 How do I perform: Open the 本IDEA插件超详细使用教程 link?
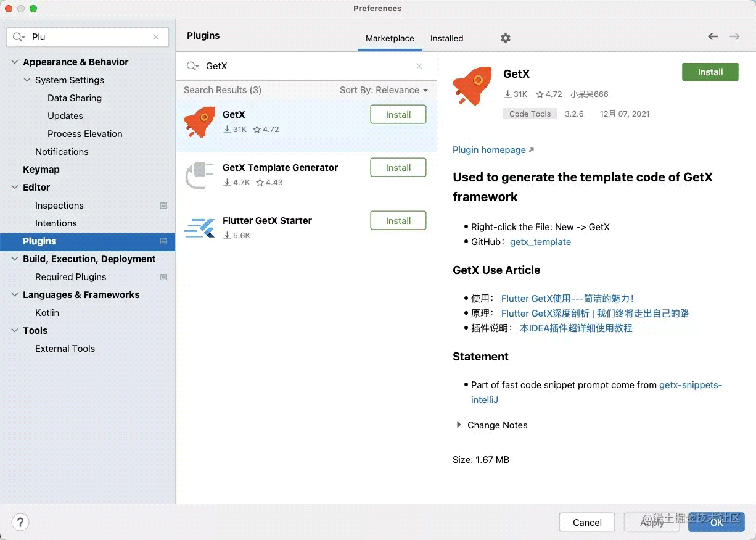(576, 328)
